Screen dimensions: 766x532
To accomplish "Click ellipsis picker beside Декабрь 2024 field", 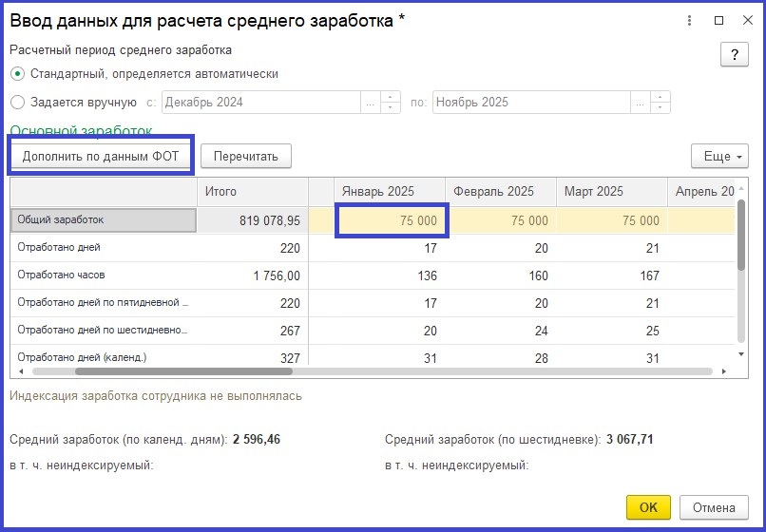I will point(369,103).
